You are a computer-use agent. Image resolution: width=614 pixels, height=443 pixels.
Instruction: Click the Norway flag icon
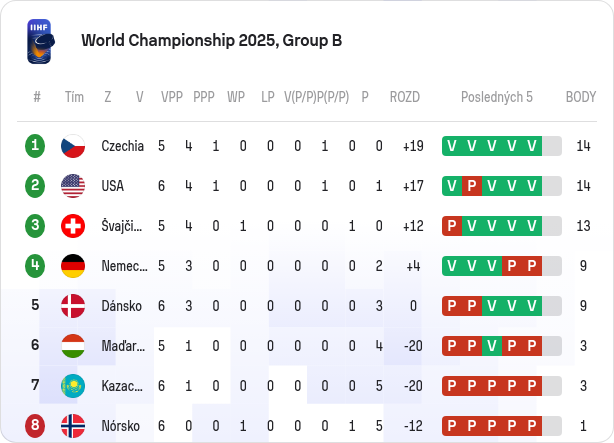[x=73, y=426]
